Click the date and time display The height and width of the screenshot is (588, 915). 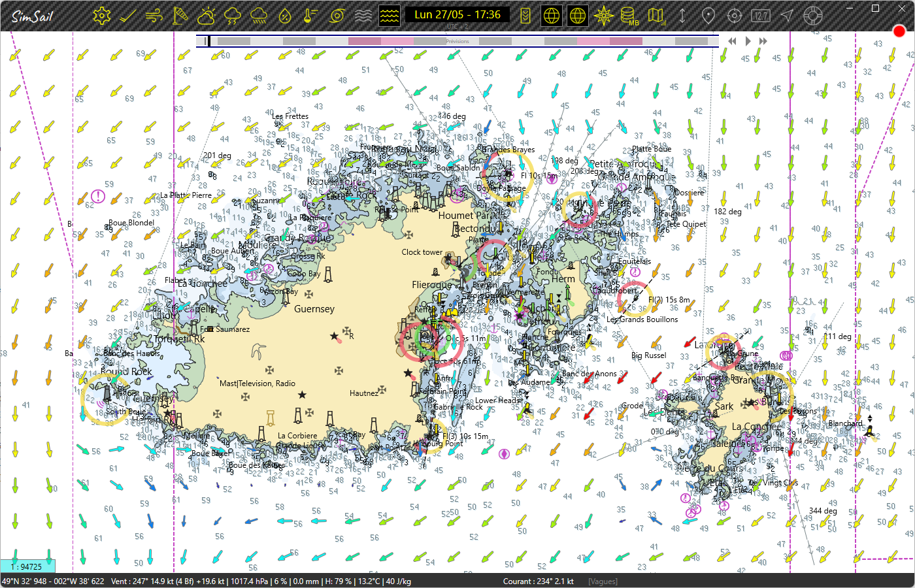457,15
